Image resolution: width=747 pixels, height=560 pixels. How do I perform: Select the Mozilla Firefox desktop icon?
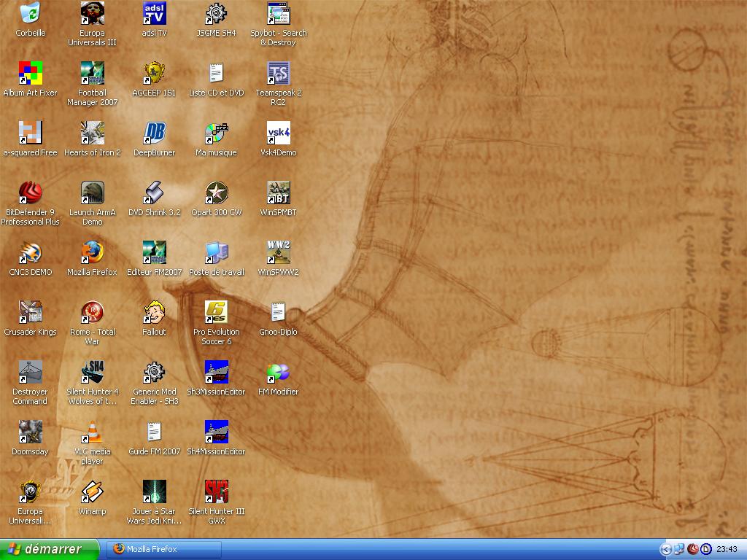(x=93, y=252)
